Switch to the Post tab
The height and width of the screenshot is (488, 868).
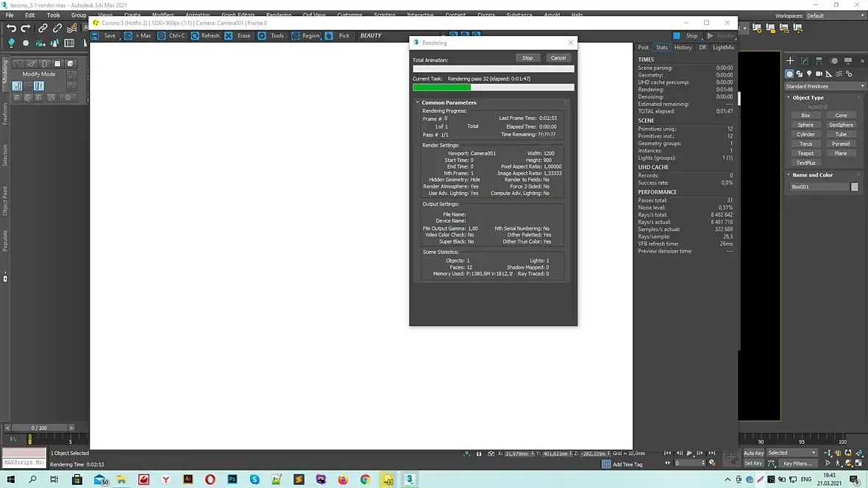point(643,48)
